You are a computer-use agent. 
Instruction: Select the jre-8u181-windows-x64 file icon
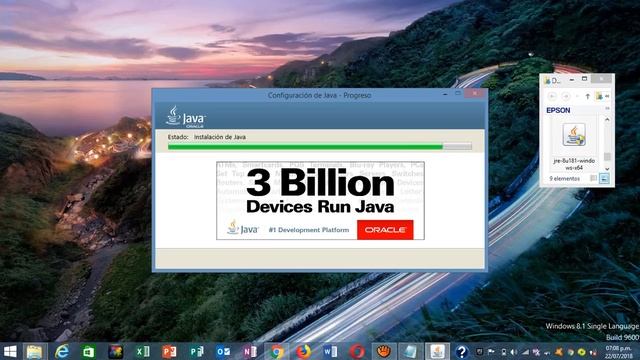point(574,135)
